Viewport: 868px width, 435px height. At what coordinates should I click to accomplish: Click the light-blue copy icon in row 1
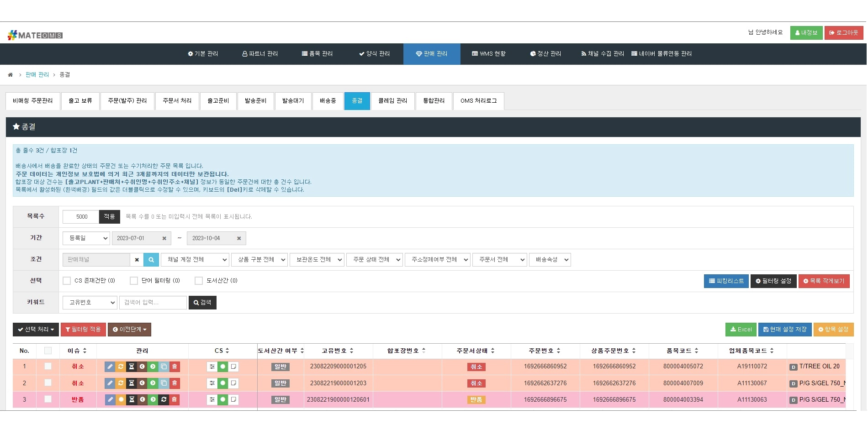point(164,367)
